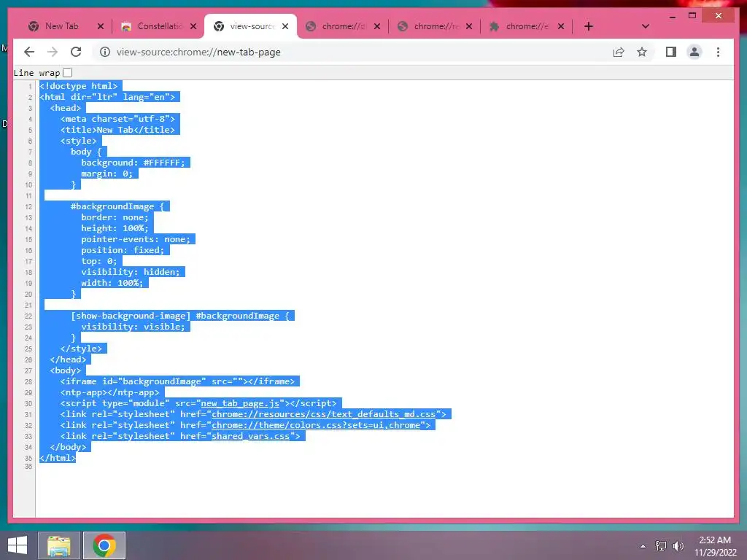The width and height of the screenshot is (747, 560).
Task: Close the view-source tab
Action: [x=285, y=26]
